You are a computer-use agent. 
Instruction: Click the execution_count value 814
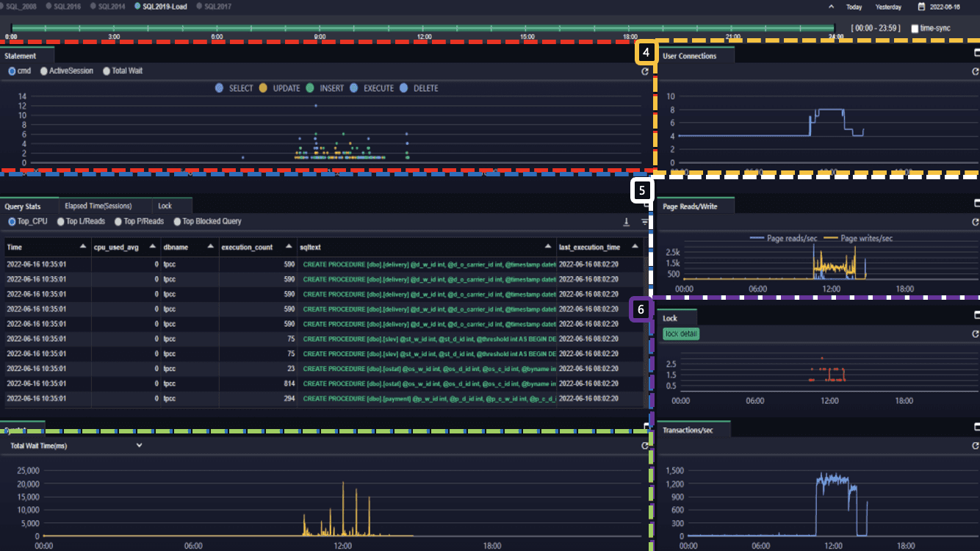click(288, 383)
